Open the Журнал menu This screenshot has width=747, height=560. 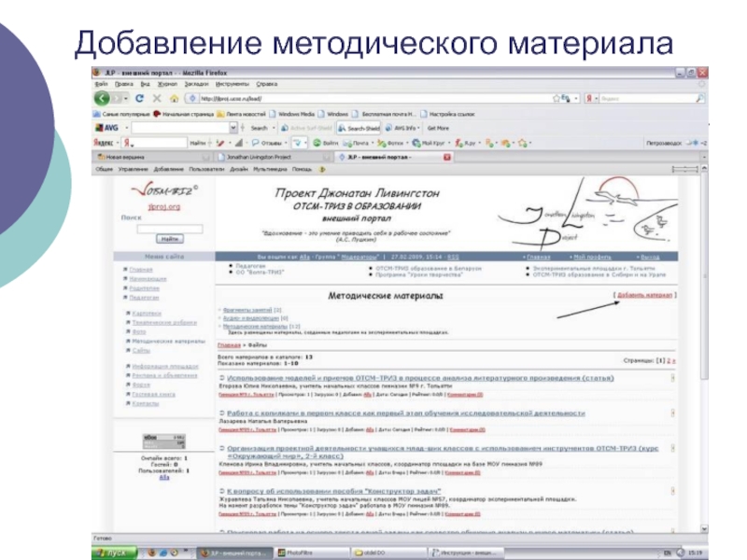point(168,84)
